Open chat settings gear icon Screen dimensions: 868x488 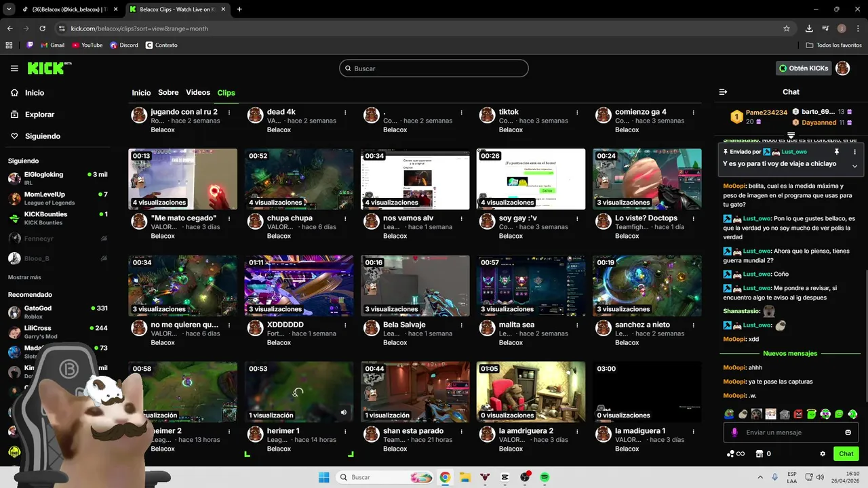[x=823, y=453]
